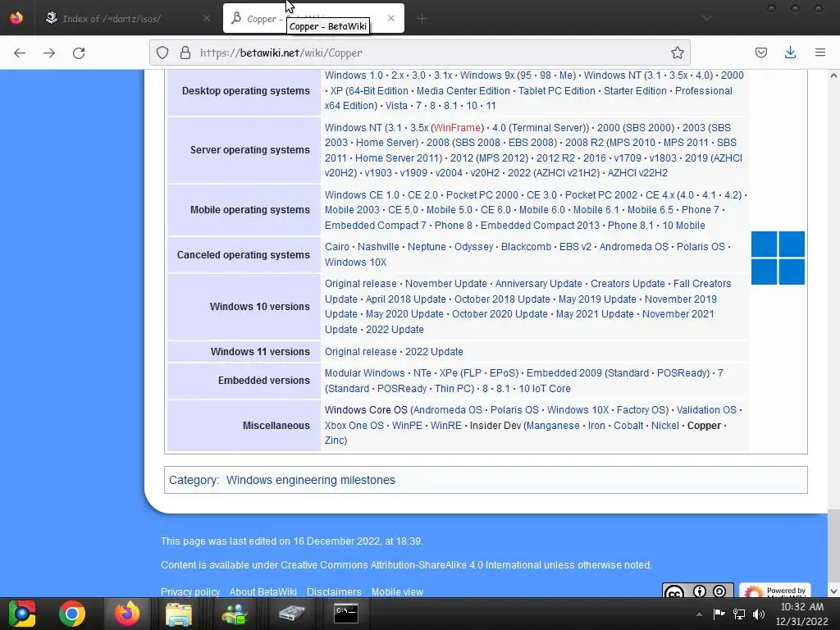Bookmark this page with the star icon
Screen dimensions: 840x630
point(677,52)
